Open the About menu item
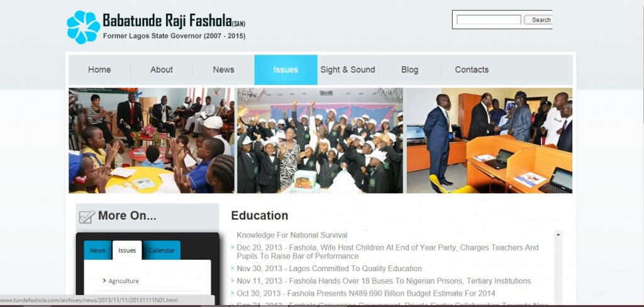The height and width of the screenshot is (307, 644). pos(162,70)
